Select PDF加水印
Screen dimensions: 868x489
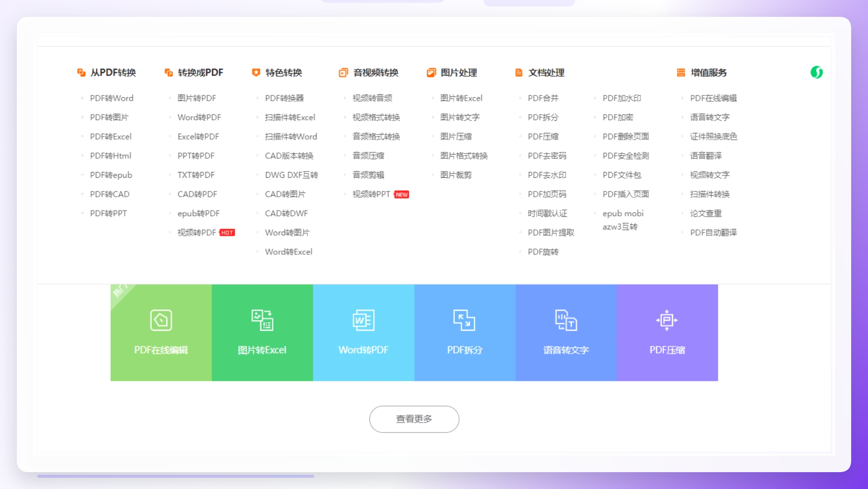[622, 98]
